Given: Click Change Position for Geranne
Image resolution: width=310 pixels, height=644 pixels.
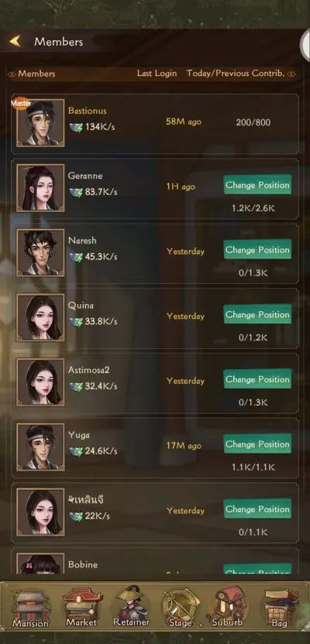Looking at the screenshot, I should click(257, 185).
